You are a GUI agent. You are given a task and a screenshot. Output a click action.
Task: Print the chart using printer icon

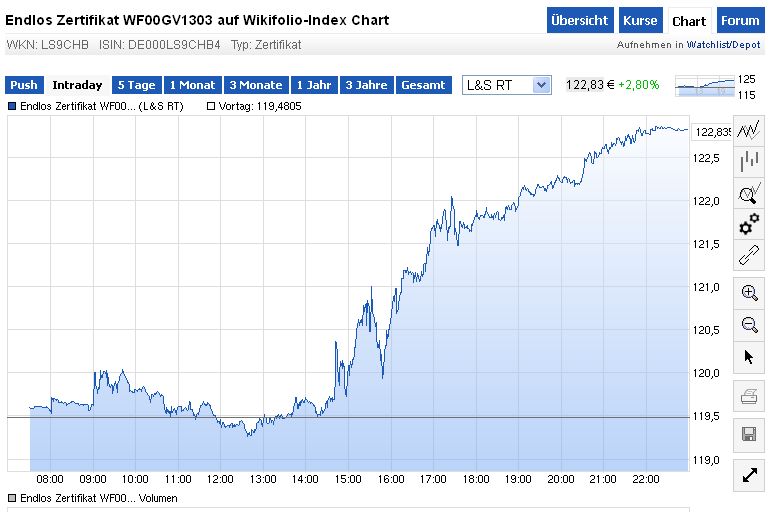(749, 398)
